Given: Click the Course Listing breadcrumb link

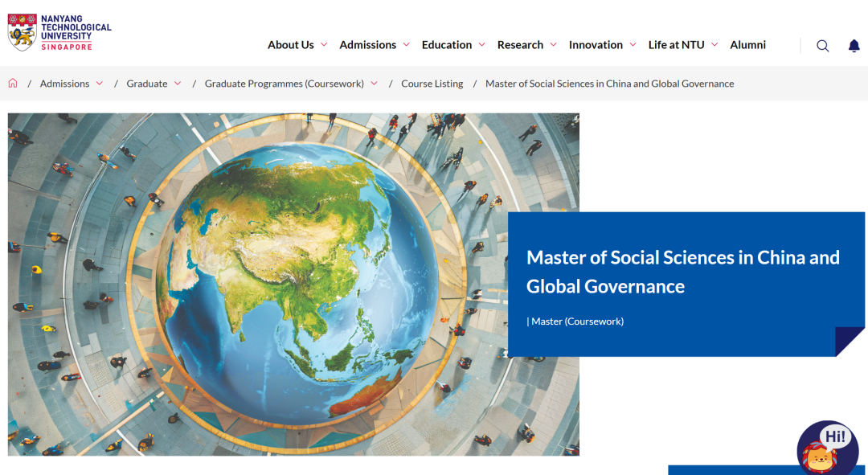Looking at the screenshot, I should [432, 84].
